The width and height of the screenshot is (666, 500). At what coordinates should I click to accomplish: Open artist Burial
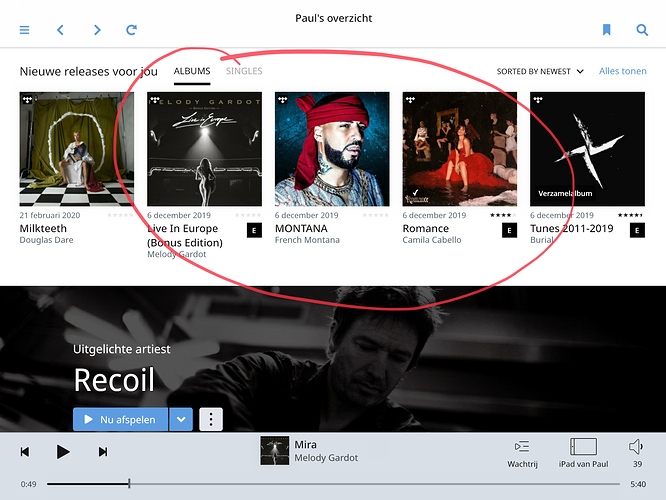(x=542, y=240)
